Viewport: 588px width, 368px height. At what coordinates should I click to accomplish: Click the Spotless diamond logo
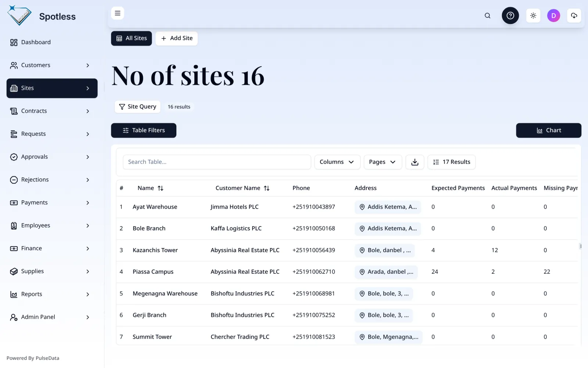coord(19,15)
